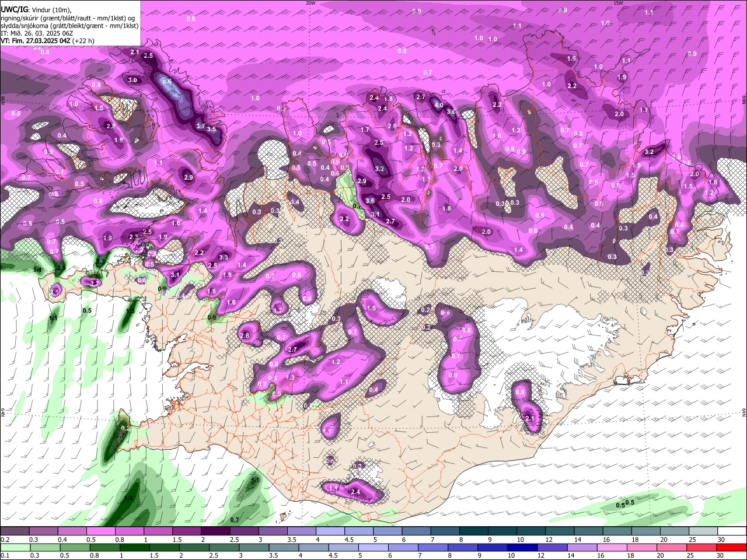This screenshot has width=747, height=560.
Task: Click the 4.0 snowfall value on the map
Action: point(439,105)
